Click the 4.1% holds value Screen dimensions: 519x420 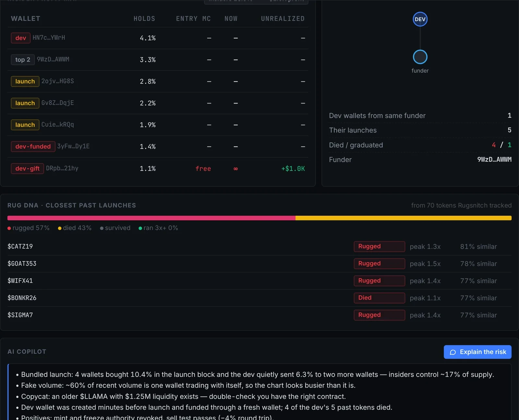[148, 38]
